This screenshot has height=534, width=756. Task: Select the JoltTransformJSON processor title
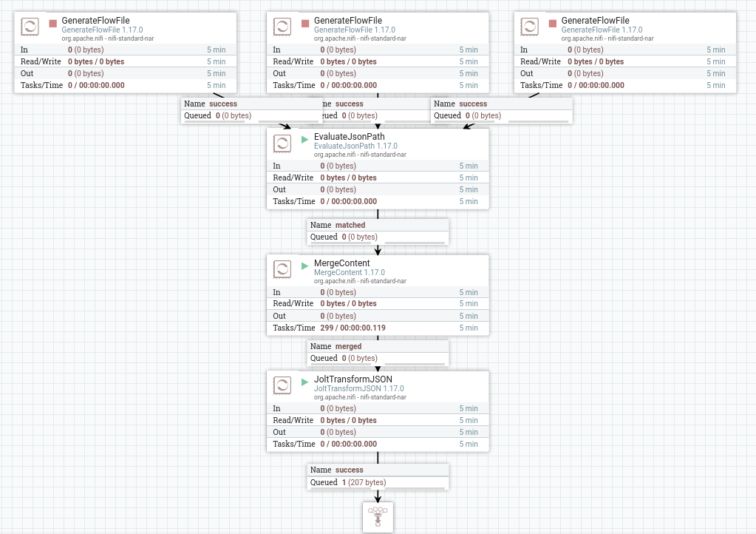pos(353,379)
